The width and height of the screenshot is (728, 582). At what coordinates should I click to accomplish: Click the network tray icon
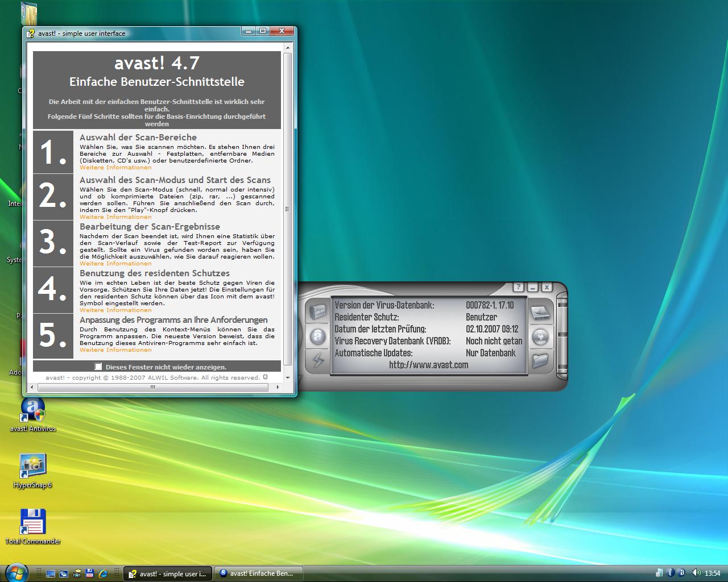[x=659, y=573]
